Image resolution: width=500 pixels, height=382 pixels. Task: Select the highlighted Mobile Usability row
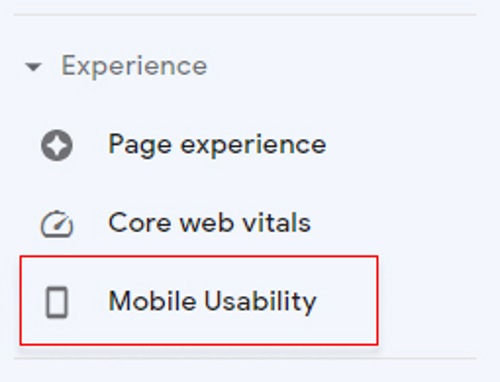[x=199, y=300]
